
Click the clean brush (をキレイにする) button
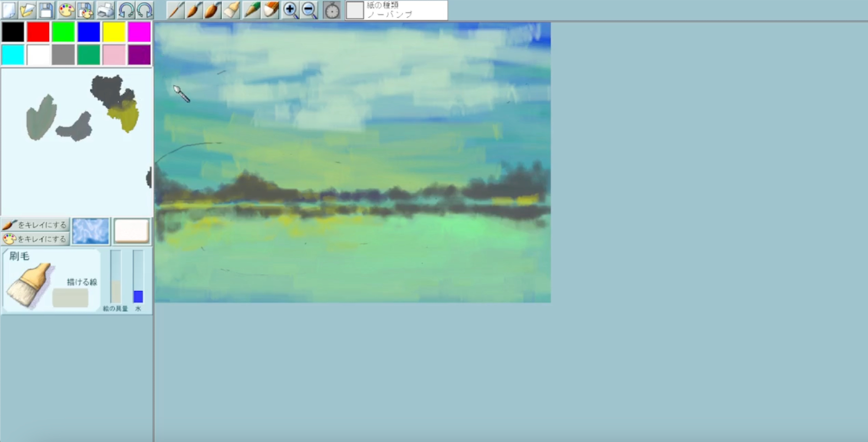[35, 224]
